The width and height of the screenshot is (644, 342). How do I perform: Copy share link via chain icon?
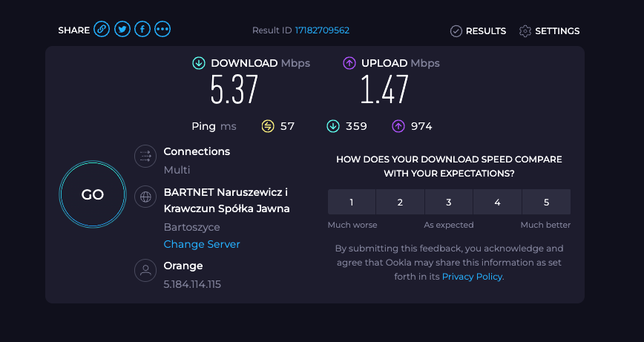pos(102,30)
